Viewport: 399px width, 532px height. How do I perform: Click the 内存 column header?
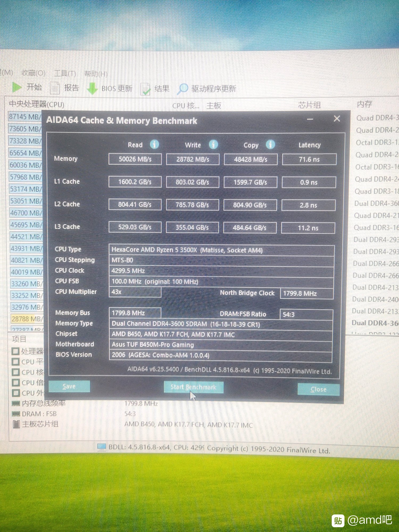tap(364, 104)
